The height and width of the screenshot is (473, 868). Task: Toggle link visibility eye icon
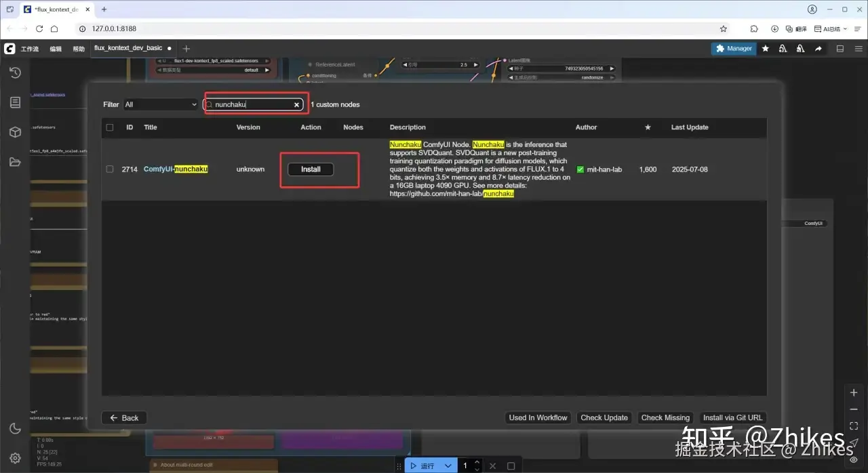(x=854, y=459)
